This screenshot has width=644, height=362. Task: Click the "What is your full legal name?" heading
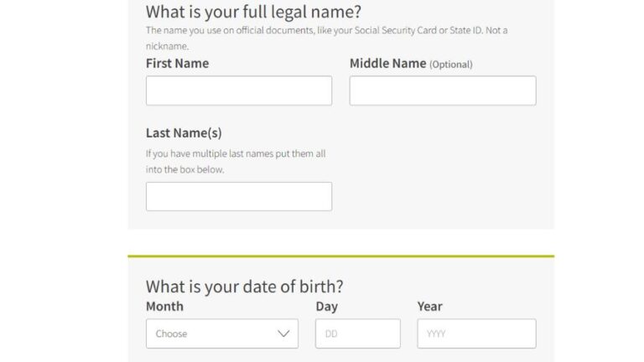point(253,12)
